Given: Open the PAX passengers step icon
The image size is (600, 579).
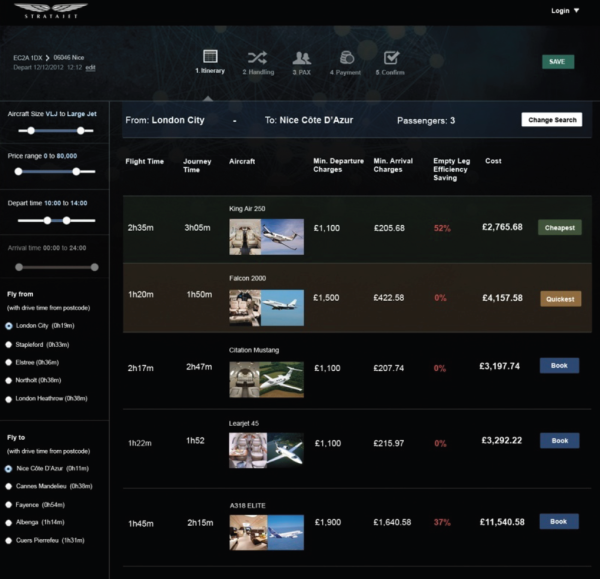Looking at the screenshot, I should [302, 58].
